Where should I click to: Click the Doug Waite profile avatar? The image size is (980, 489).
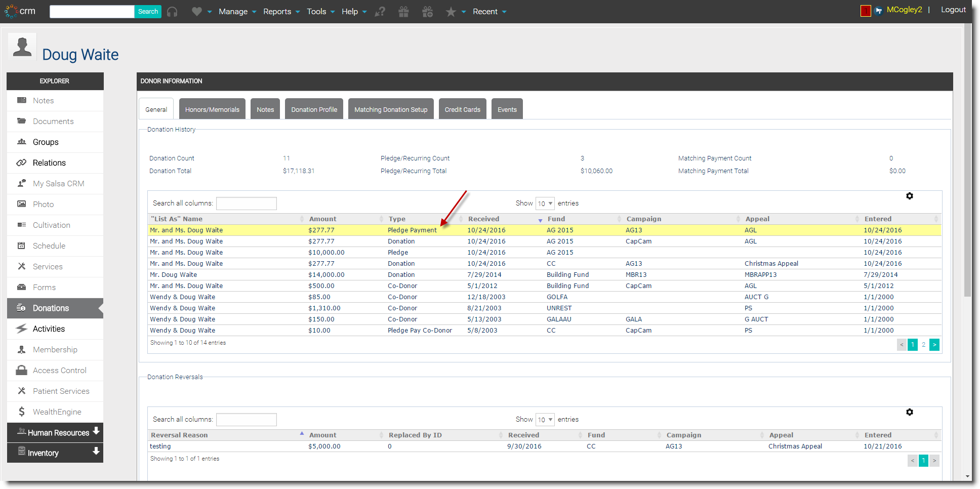pyautogui.click(x=22, y=47)
